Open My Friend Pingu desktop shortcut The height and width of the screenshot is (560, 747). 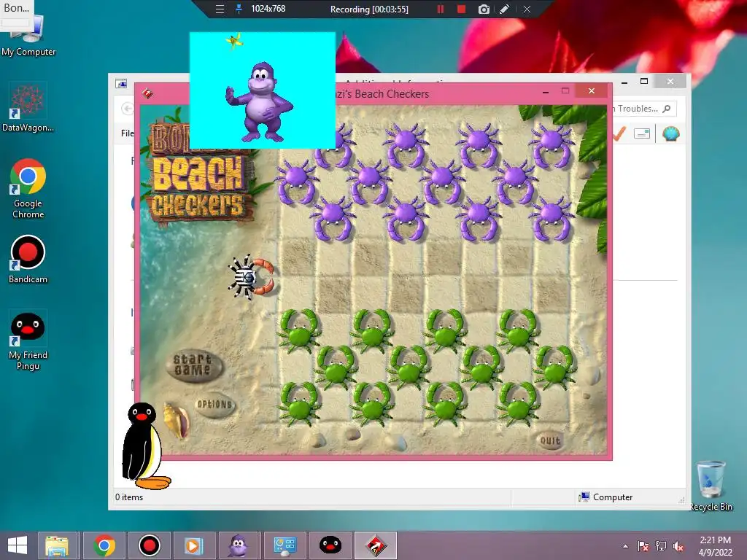(28, 340)
